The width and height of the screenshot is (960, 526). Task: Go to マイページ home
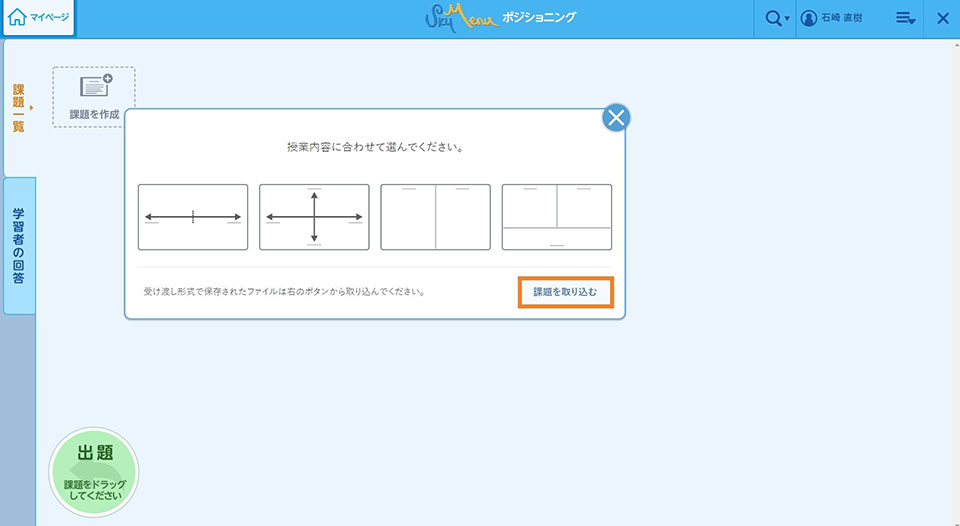(39, 18)
